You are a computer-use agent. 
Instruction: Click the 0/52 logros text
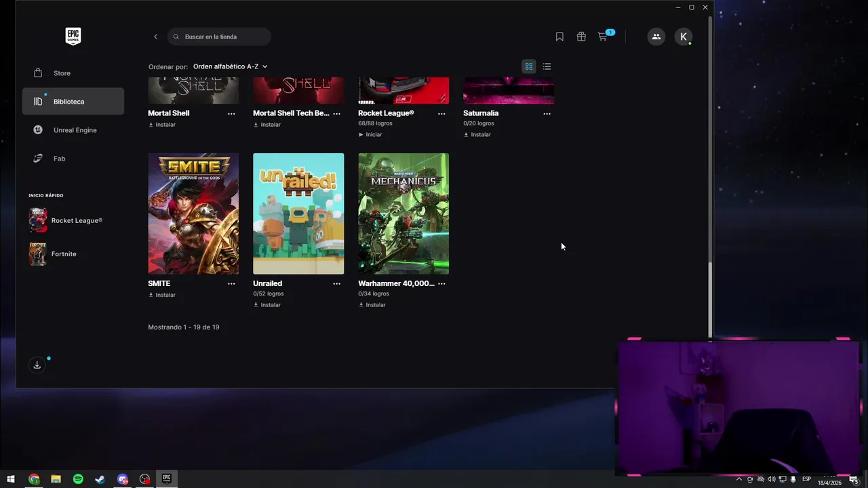[x=269, y=293]
